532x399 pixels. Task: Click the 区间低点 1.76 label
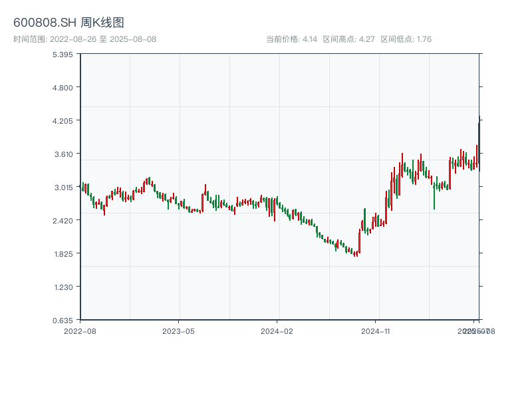pyautogui.click(x=406, y=39)
